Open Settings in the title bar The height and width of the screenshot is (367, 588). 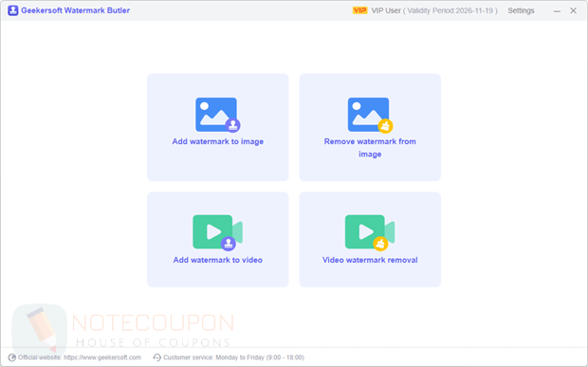pyautogui.click(x=521, y=10)
